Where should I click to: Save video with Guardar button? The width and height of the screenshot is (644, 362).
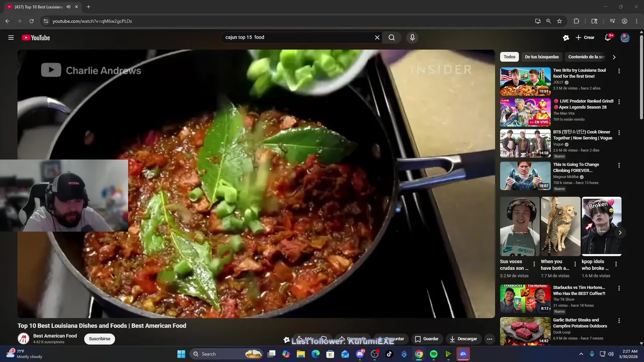[427, 339]
